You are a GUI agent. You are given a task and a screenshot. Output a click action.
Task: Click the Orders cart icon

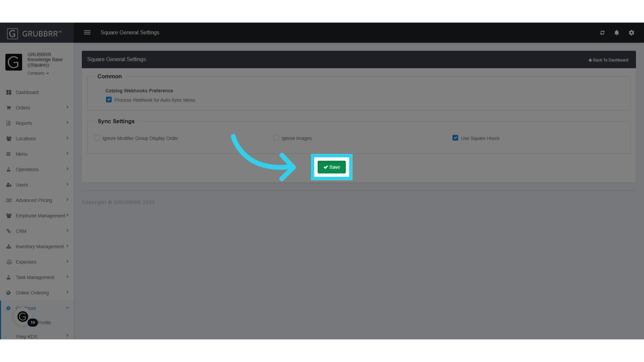(x=9, y=108)
